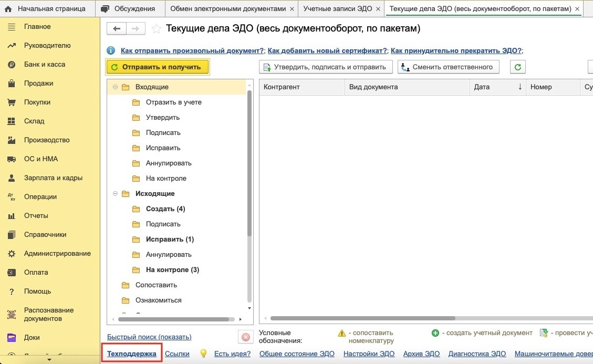
Task: Open Зарплата и кадры section
Action: point(54,178)
